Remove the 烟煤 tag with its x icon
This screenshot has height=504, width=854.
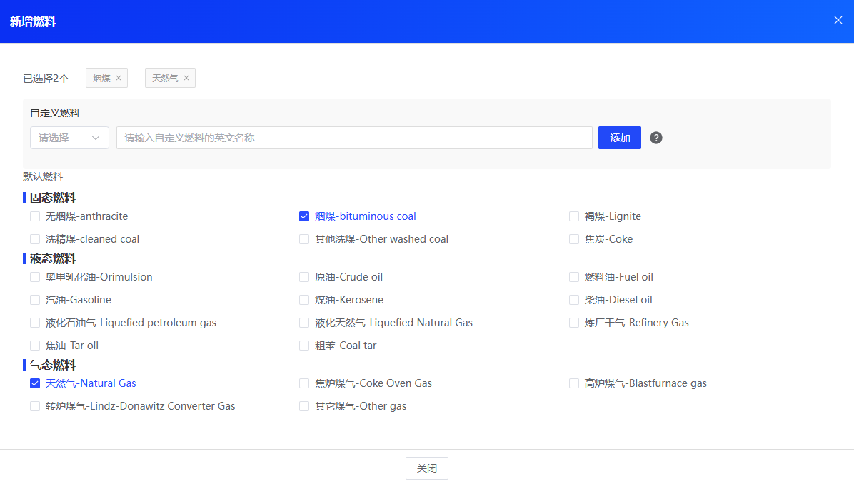point(119,78)
